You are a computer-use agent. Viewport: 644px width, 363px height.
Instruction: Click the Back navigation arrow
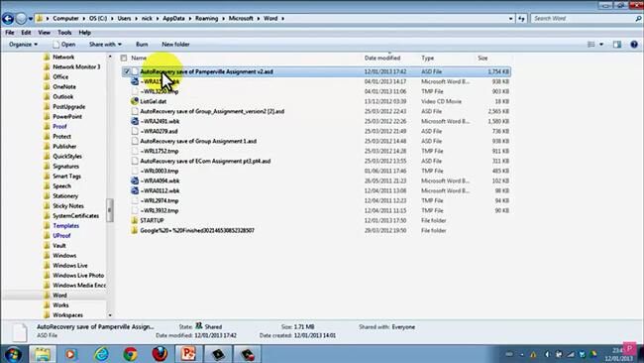click(8, 19)
